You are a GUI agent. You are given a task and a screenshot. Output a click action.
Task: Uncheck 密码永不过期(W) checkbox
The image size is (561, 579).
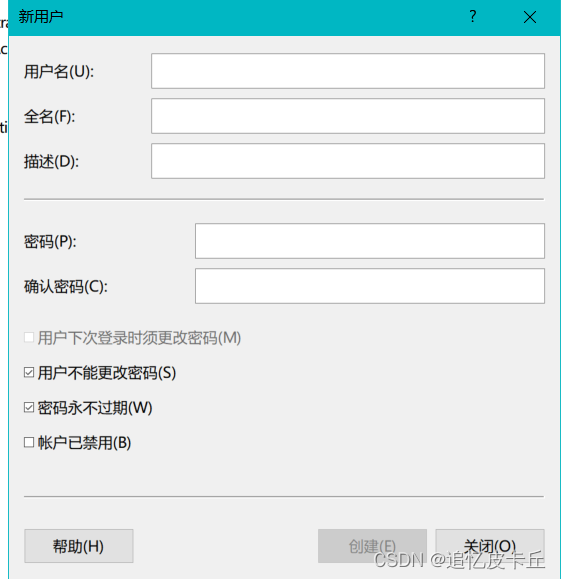29,408
